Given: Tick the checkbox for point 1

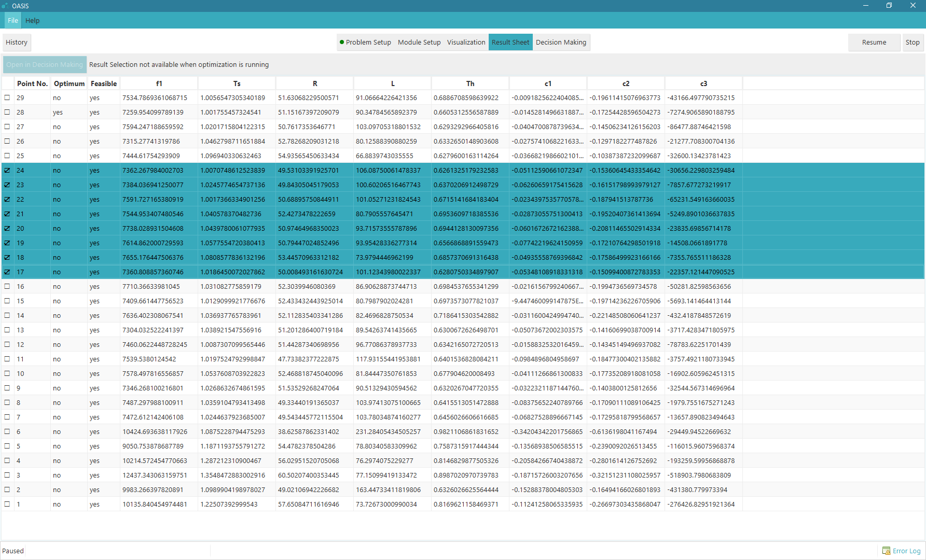Looking at the screenshot, I should [x=7, y=504].
